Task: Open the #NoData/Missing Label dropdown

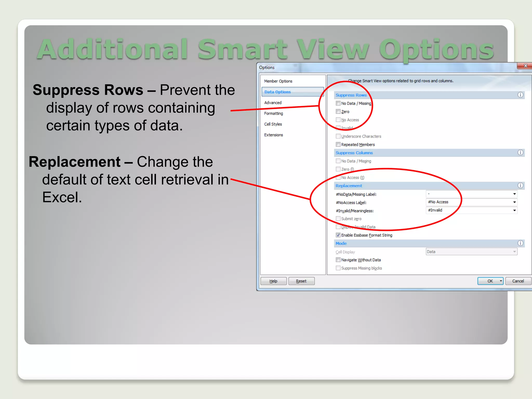Action: (514, 194)
